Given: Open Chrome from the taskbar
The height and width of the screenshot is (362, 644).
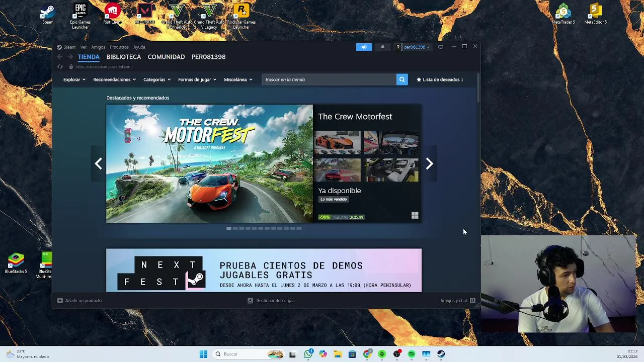Looking at the screenshot, I should pyautogui.click(x=367, y=354).
